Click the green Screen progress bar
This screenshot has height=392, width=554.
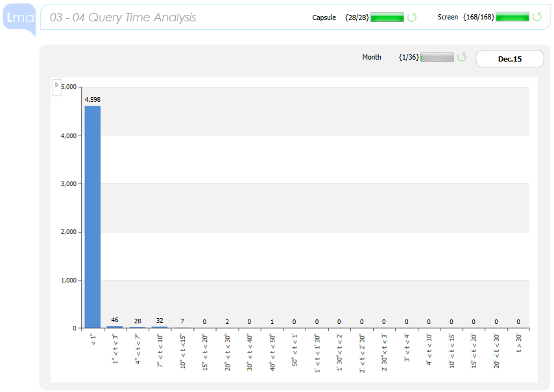pos(512,17)
